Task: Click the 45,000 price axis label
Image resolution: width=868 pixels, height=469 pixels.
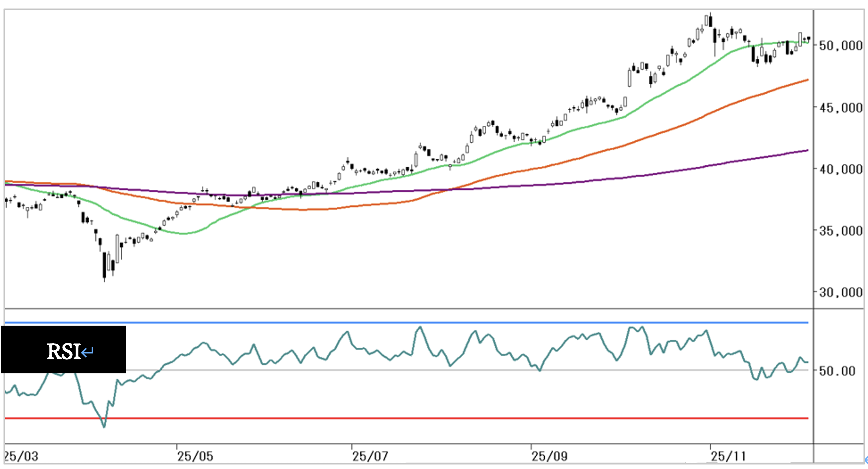Action: 840,108
